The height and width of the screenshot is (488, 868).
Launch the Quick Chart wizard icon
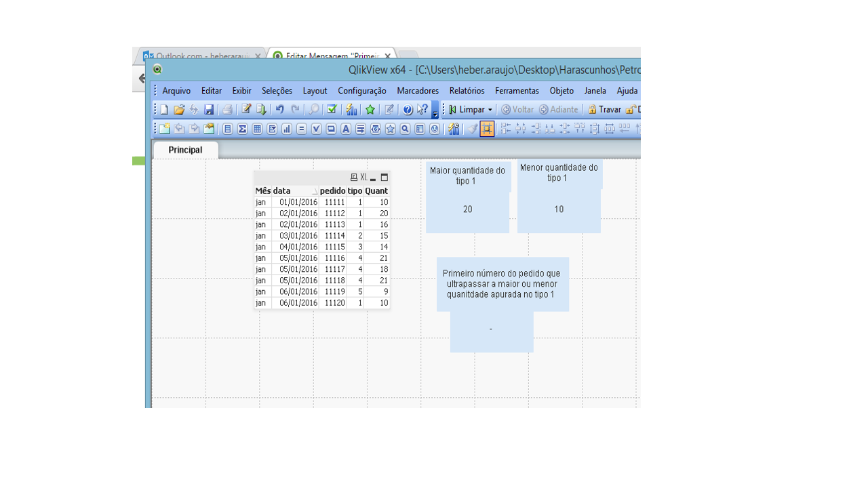(x=351, y=109)
